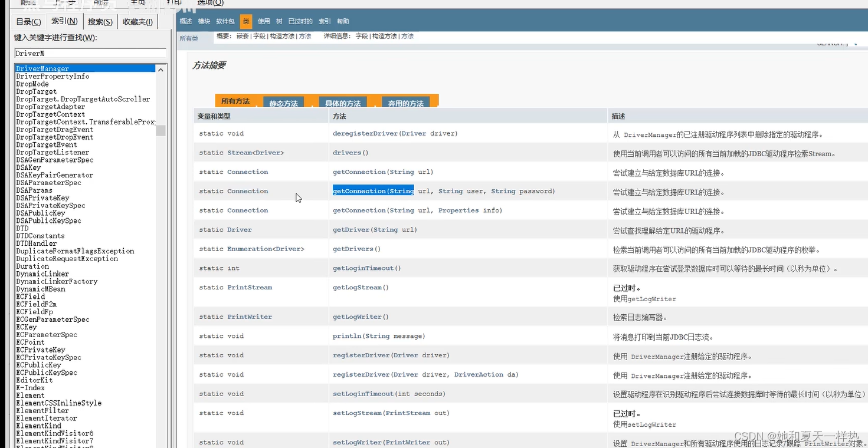Open getConnection(String url) method link
868x448 pixels.
pyautogui.click(x=358, y=172)
